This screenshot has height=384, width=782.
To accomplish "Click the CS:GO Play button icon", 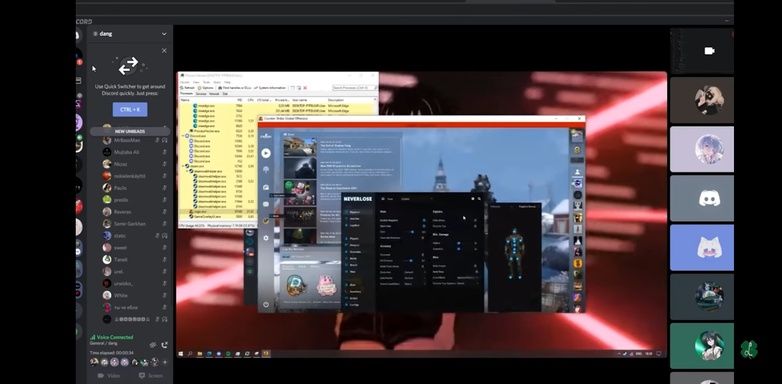I will tap(266, 153).
